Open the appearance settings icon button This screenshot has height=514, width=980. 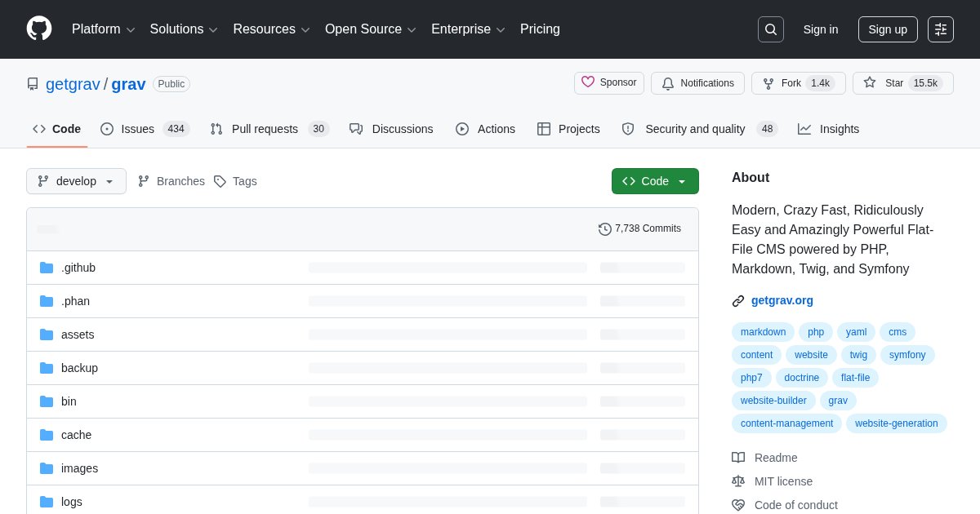point(941,29)
